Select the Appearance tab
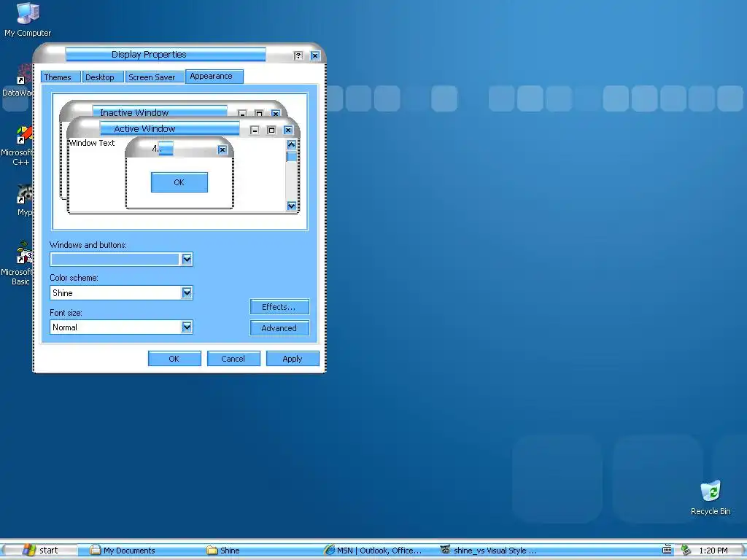The image size is (747, 560). point(214,76)
